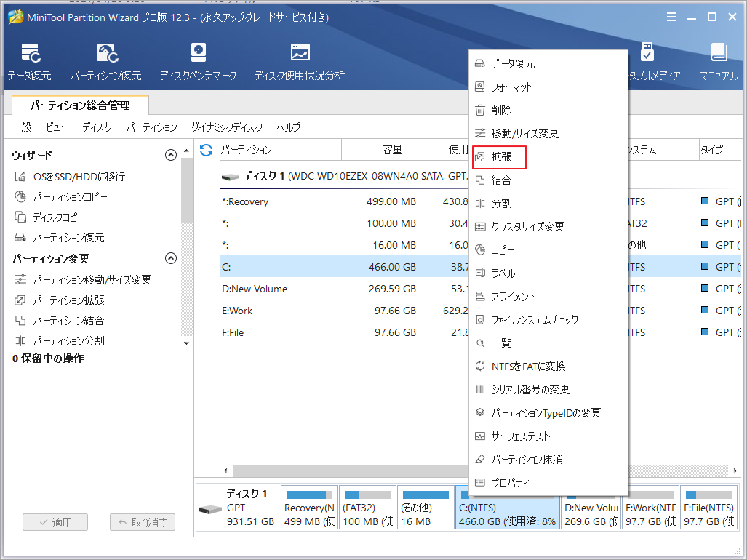The width and height of the screenshot is (747, 560).
Task: Collapse the ウィザード section chevron
Action: click(x=171, y=154)
